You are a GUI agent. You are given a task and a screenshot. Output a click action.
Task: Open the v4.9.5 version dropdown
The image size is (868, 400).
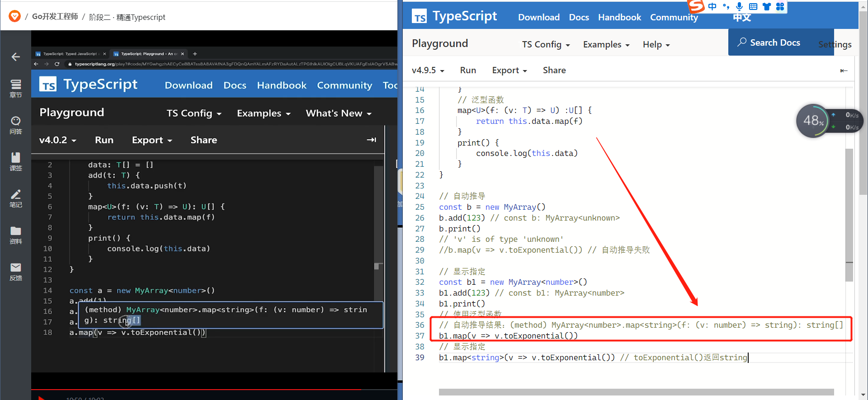coord(428,71)
